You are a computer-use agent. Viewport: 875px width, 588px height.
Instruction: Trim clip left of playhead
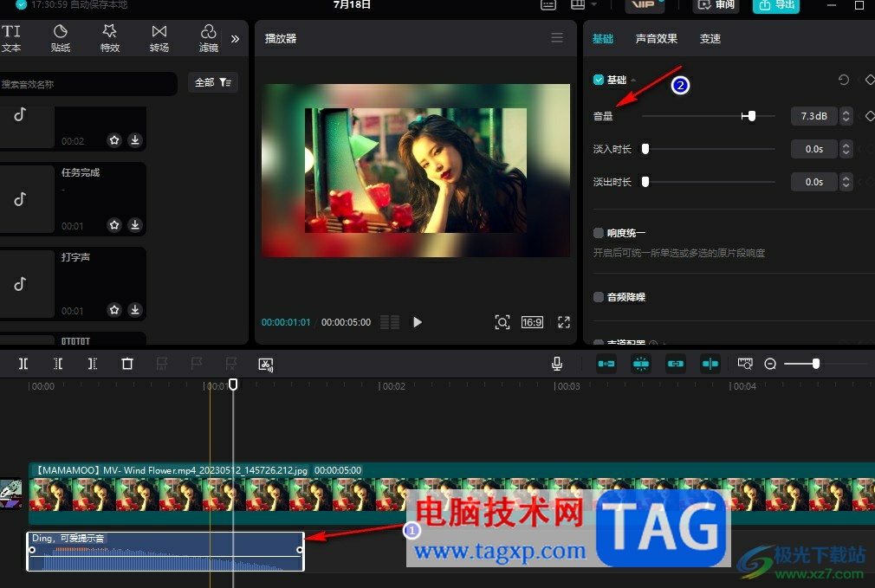(58, 364)
